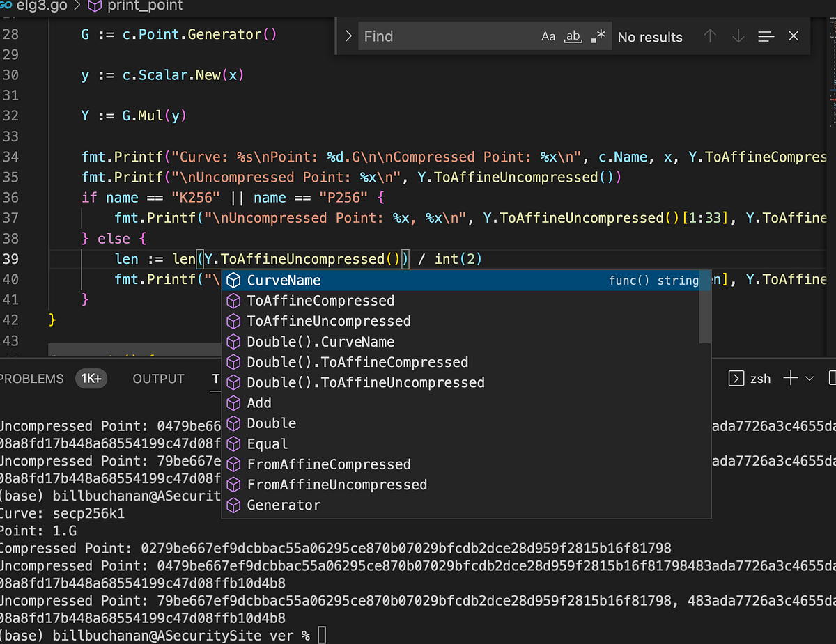Click the '} else {' code line

(x=114, y=239)
